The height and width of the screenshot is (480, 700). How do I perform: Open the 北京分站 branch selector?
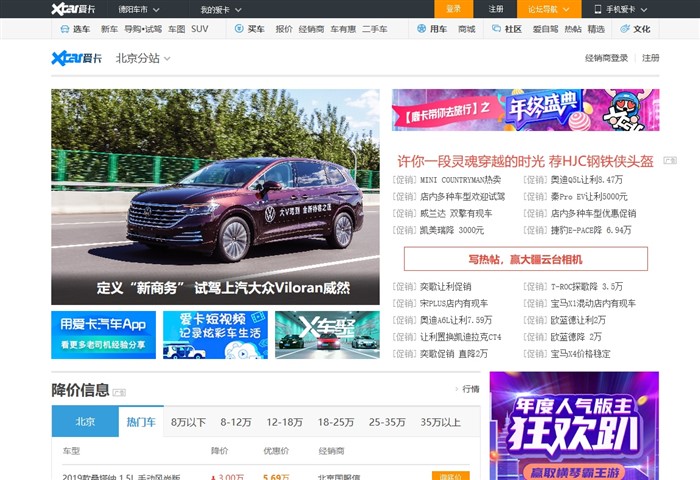(x=143, y=58)
